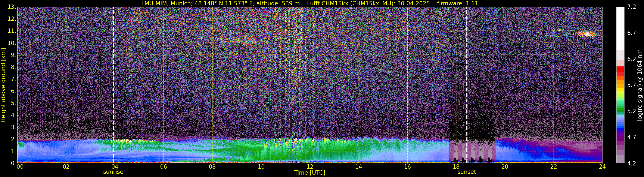The image size is (644, 177).
Task: Click the 'Time [UTC]' axis label
Action: pyautogui.click(x=310, y=173)
